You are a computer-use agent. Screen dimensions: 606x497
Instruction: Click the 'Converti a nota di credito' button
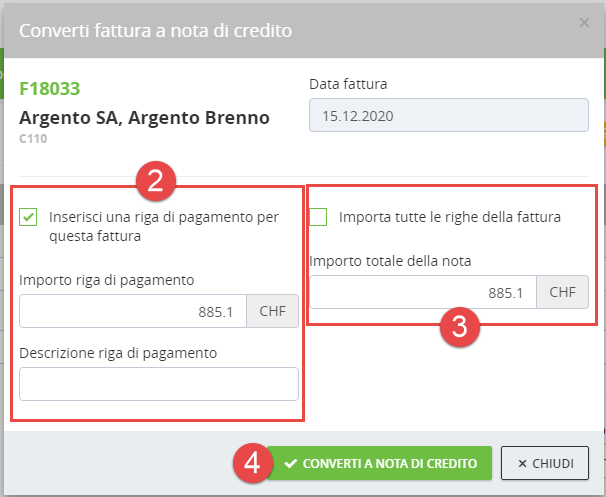(x=379, y=464)
